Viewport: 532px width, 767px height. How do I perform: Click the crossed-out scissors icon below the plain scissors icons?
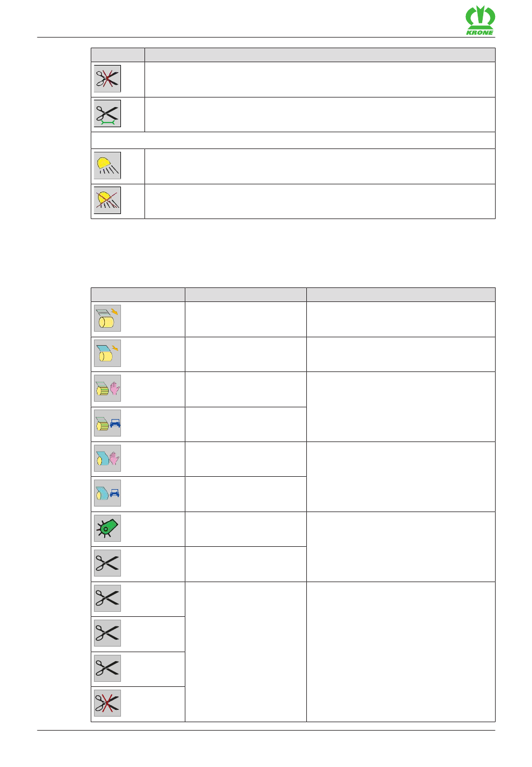coord(108,703)
